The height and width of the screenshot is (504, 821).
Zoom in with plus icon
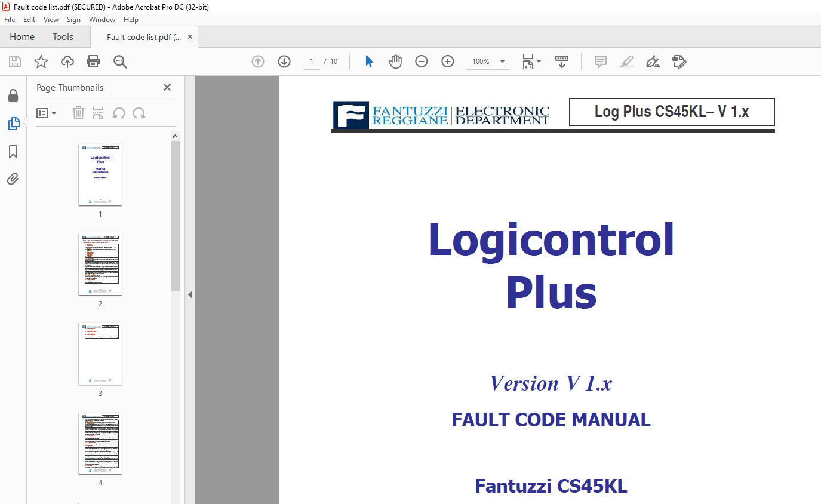pyautogui.click(x=448, y=62)
